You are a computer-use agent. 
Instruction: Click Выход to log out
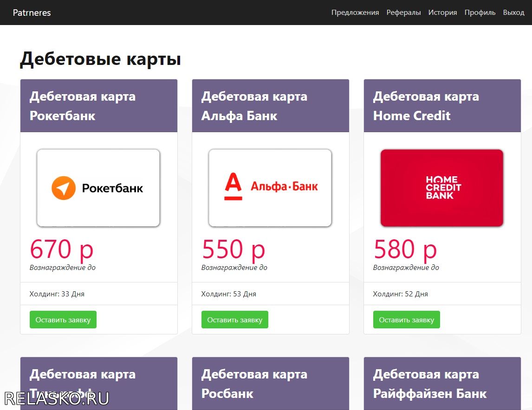coord(513,13)
